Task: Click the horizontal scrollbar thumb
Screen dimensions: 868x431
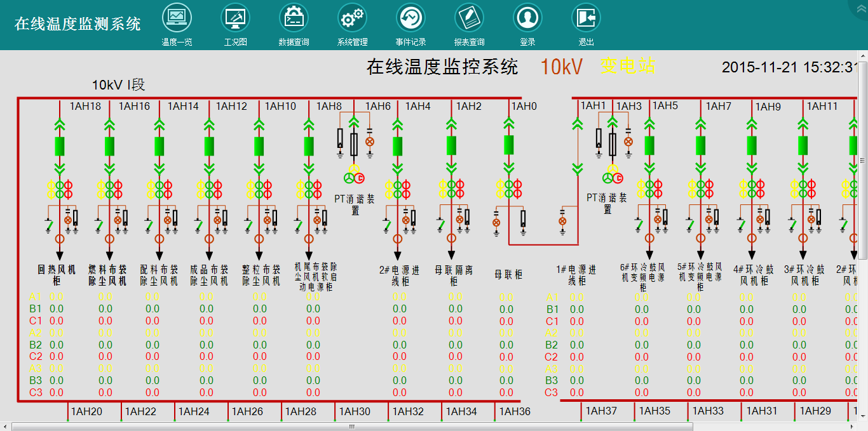Action: pyautogui.click(x=349, y=427)
